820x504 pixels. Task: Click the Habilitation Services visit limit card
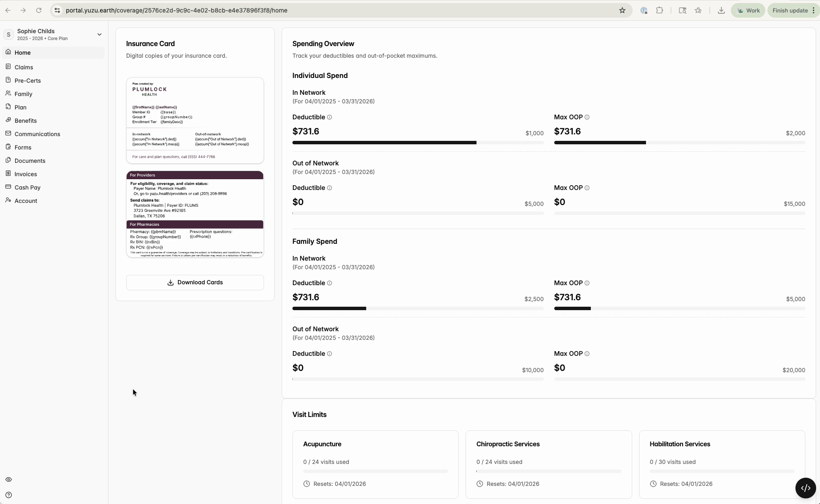[722, 464]
